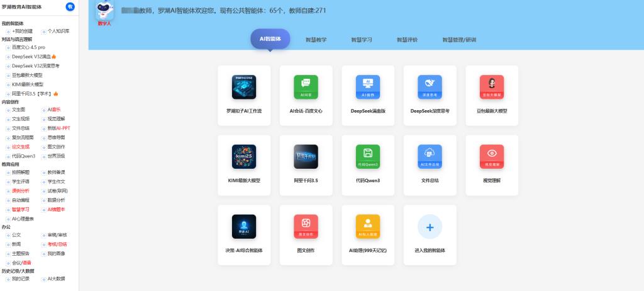The image size is (644, 291).
Task: Open the red 论文生成 sidebar link
Action: pyautogui.click(x=21, y=147)
